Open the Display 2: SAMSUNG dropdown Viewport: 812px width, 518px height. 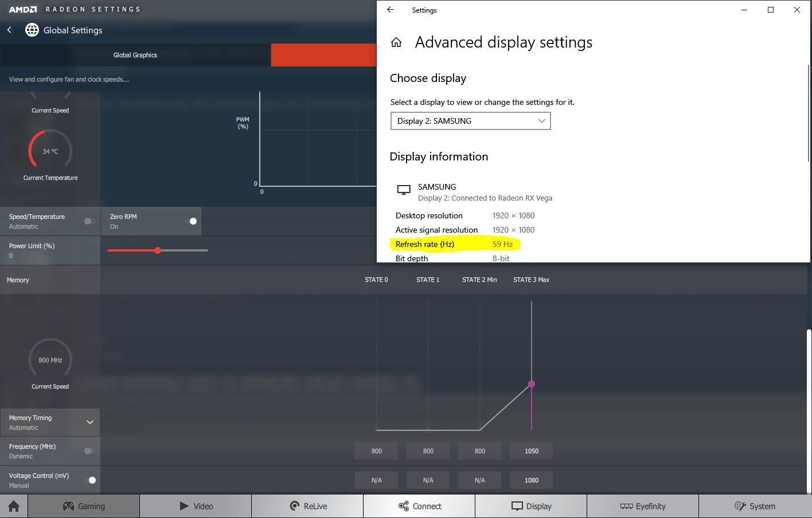point(471,121)
